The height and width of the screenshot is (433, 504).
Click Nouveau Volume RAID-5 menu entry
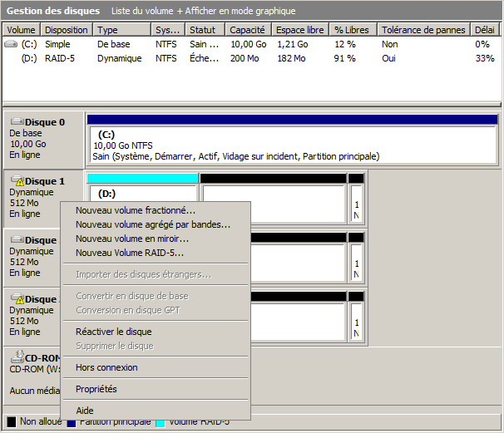pos(130,253)
